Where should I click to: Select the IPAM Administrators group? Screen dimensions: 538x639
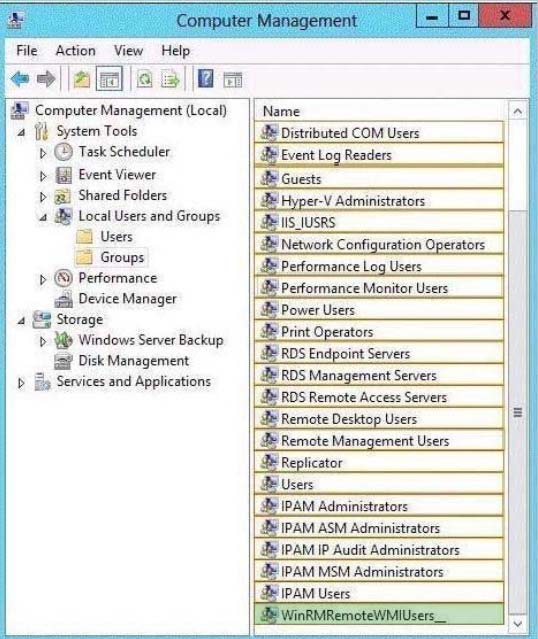point(379,506)
